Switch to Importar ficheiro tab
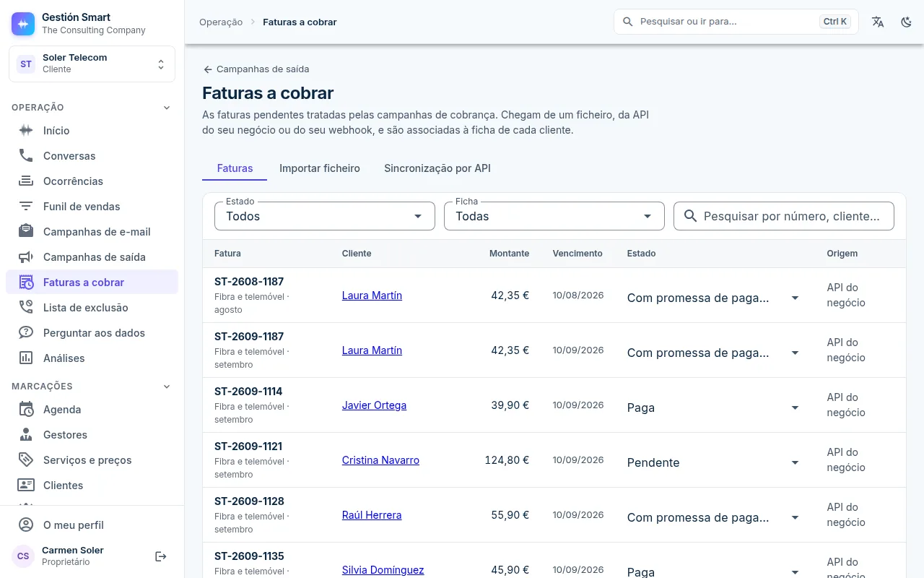The image size is (924, 578). pyautogui.click(x=320, y=168)
